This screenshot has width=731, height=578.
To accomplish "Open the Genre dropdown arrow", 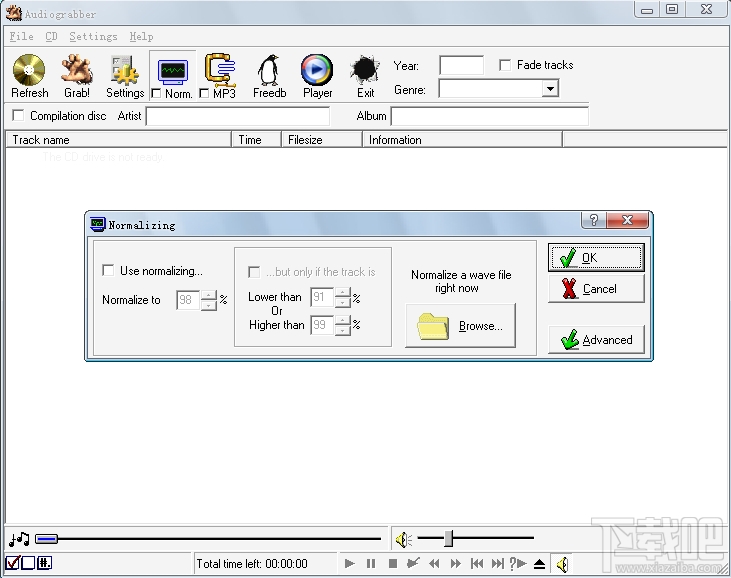I will [x=550, y=89].
